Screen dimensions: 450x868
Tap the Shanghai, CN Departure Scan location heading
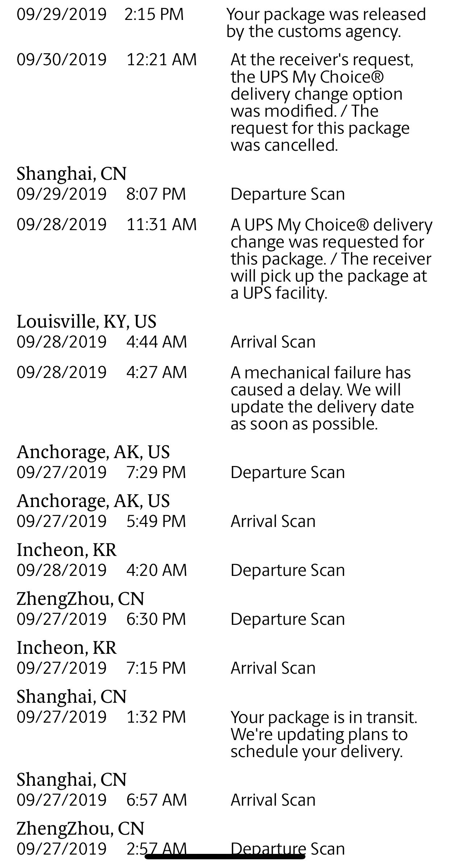coord(72,173)
